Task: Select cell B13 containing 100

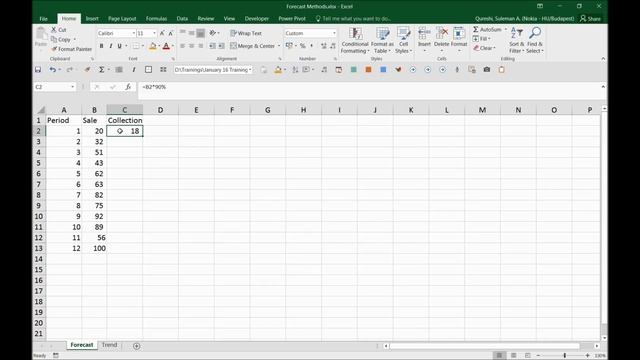Action: coord(94,248)
